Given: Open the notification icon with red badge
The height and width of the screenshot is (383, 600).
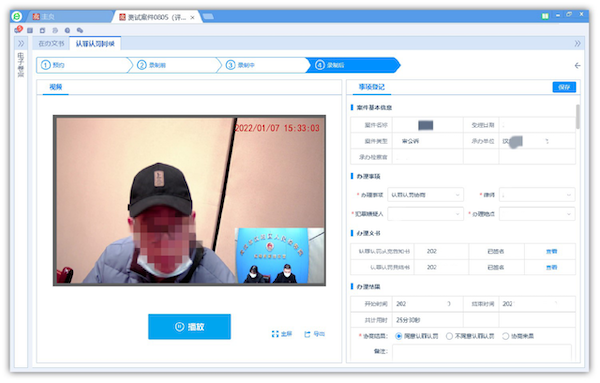Looking at the screenshot, I should 18,29.
